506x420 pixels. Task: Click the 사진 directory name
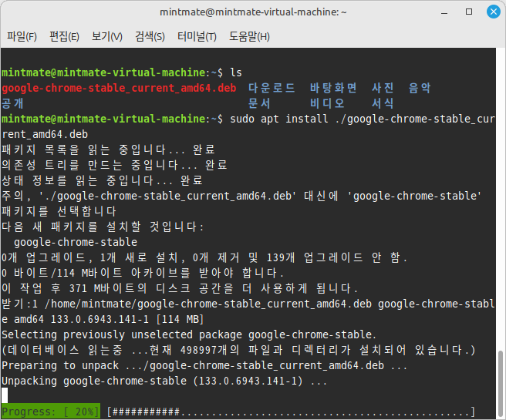tap(383, 88)
